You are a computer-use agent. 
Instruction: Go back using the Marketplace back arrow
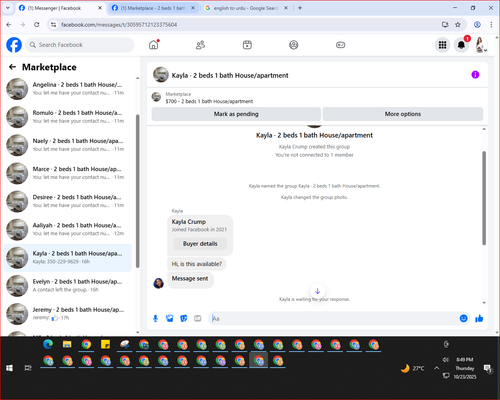coord(12,67)
